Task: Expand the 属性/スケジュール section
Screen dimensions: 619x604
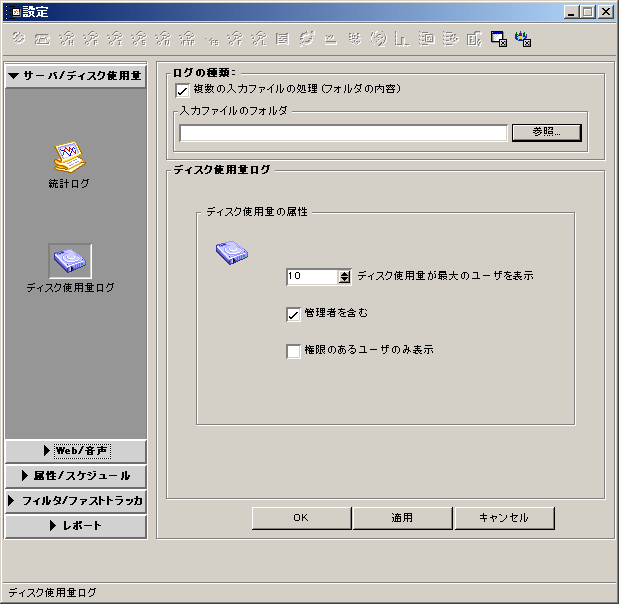Action: [76, 476]
